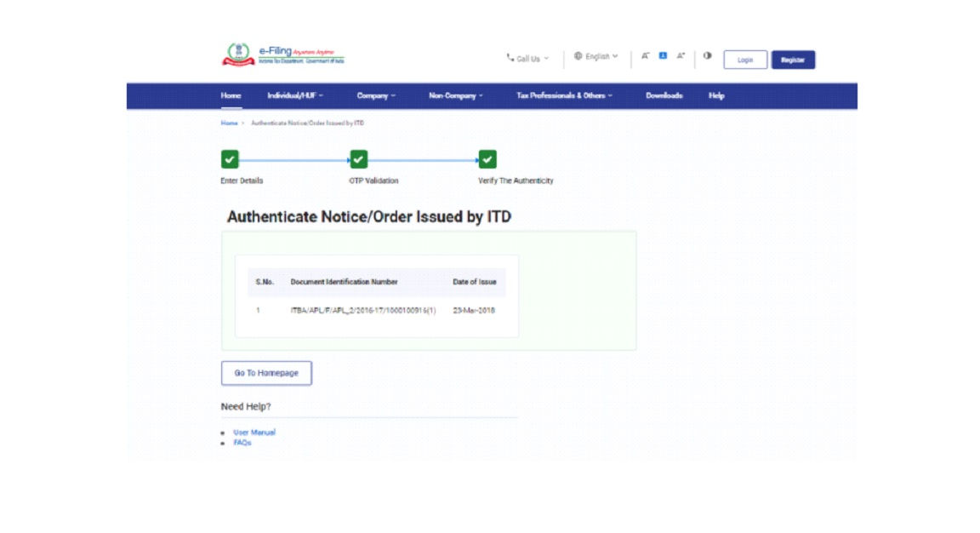Expand the Individual/HUF menu

295,95
